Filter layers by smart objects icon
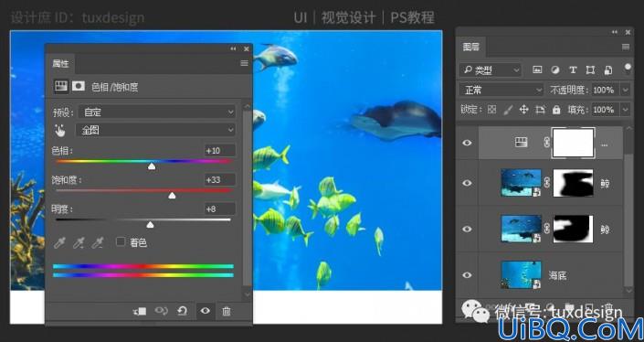This screenshot has width=644, height=342. [608, 69]
